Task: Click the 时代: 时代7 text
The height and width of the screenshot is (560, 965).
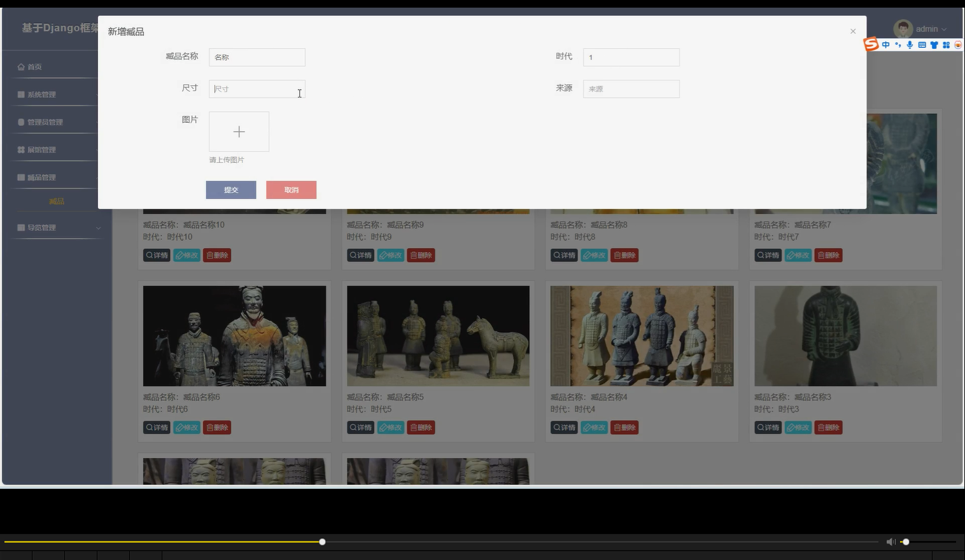Action: pos(777,237)
